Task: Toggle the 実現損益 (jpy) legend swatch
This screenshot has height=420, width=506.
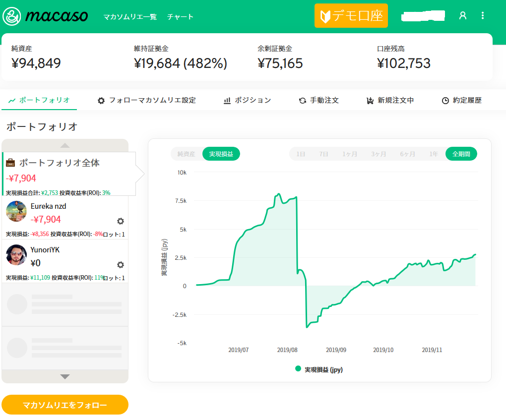Action: pyautogui.click(x=298, y=369)
